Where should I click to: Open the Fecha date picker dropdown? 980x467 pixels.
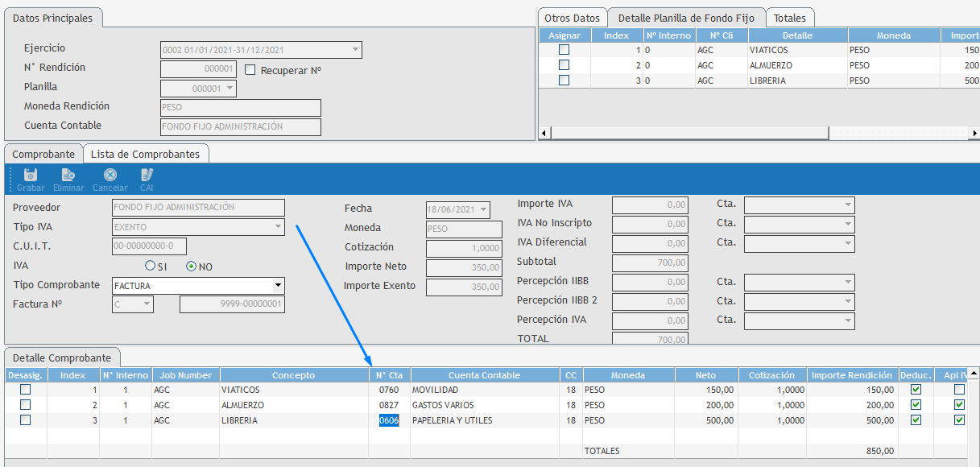483,210
